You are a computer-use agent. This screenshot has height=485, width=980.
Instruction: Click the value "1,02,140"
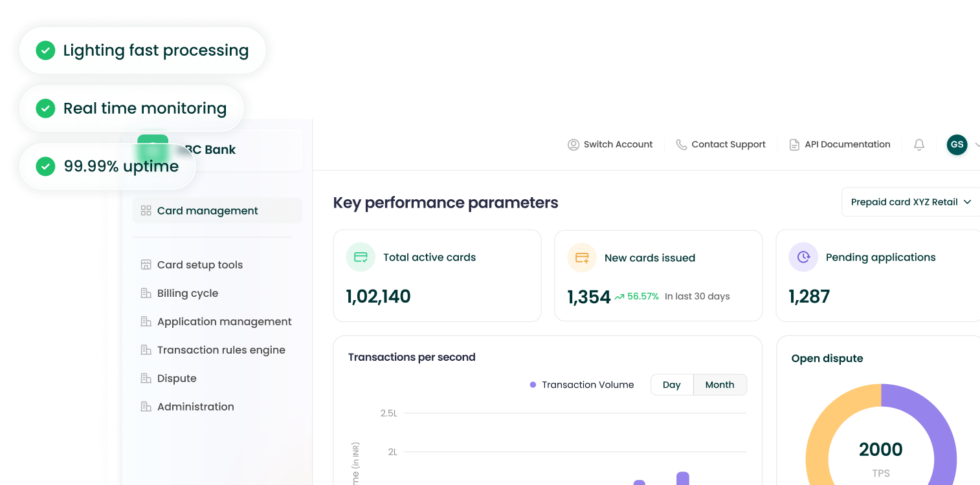(378, 297)
